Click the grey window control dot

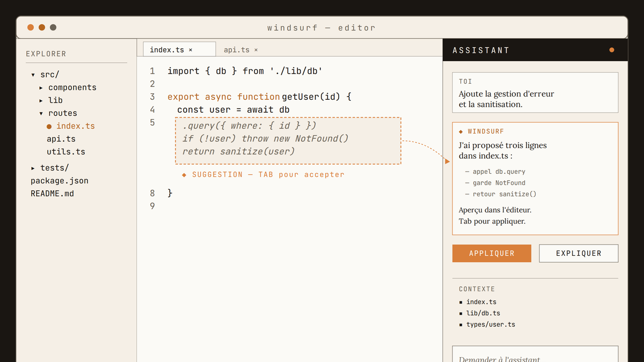click(x=53, y=27)
